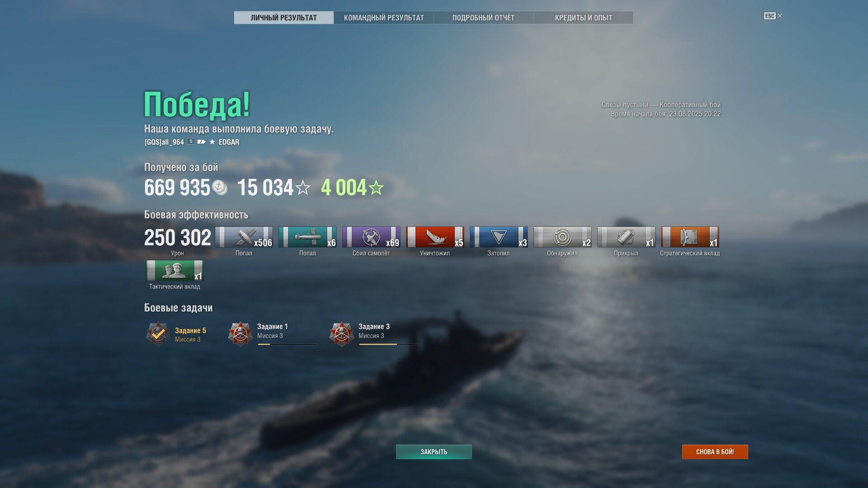Click the Прикрыл defended ribbon

click(626, 237)
